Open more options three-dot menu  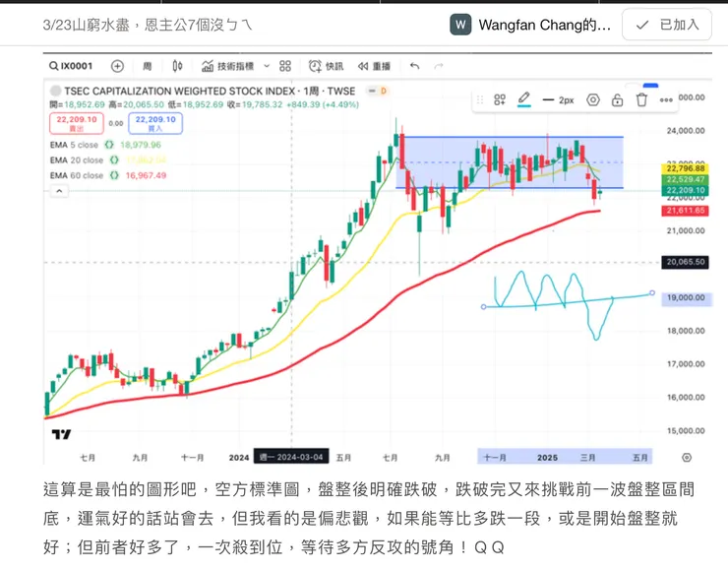pyautogui.click(x=666, y=99)
